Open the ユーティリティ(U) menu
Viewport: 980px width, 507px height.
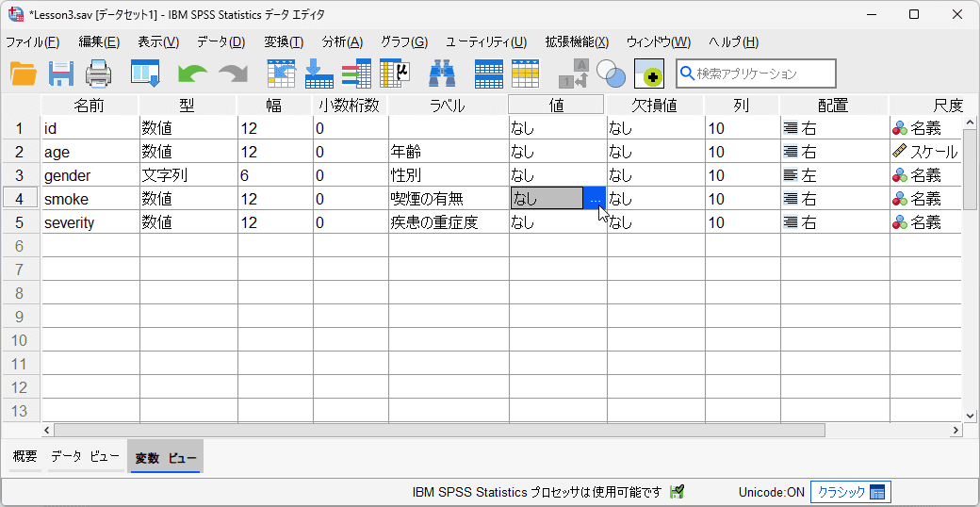(x=486, y=42)
